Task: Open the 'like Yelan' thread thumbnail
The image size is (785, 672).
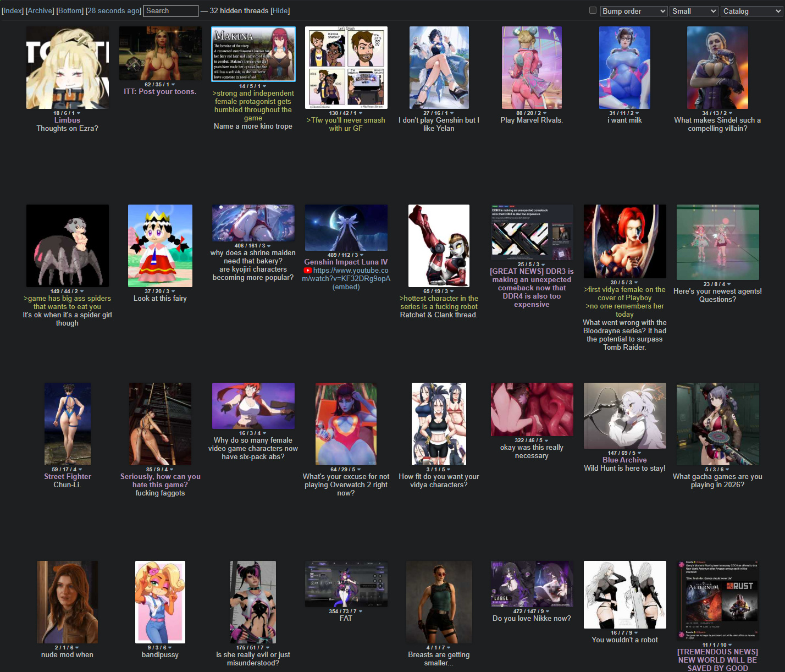Action: coord(439,68)
